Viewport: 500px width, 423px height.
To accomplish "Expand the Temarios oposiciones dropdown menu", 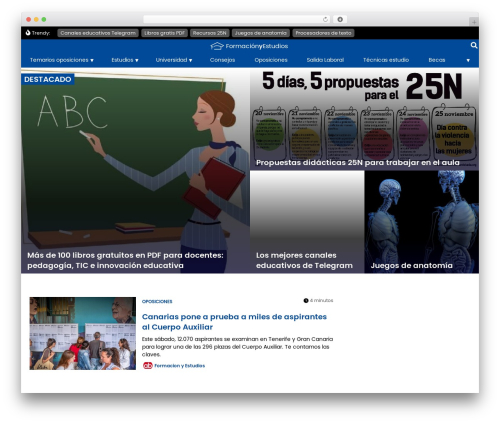I will coord(62,60).
